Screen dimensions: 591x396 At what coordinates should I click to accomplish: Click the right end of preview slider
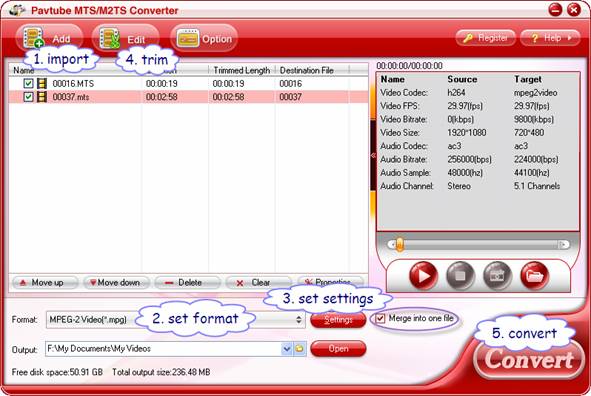point(563,245)
